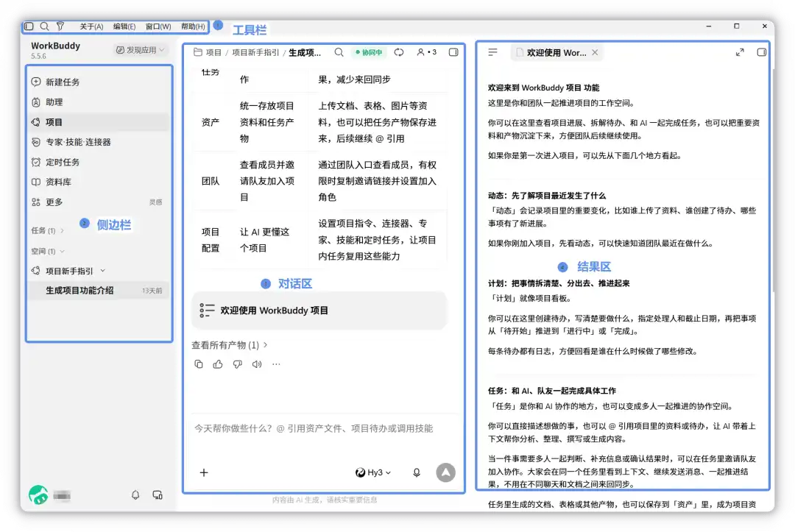The image size is (795, 532).
Task: Open notifications bell icon
Action: 135,494
